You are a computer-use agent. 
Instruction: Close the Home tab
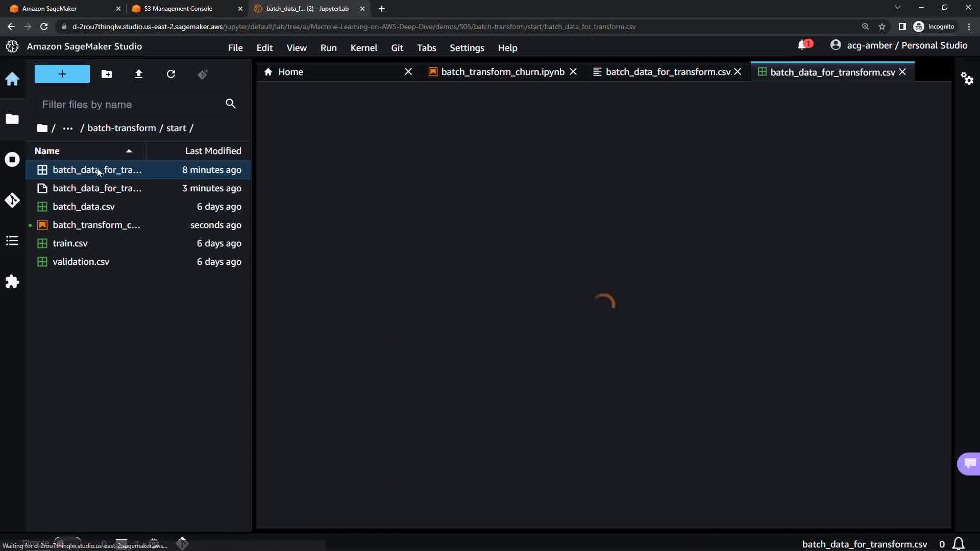click(408, 72)
